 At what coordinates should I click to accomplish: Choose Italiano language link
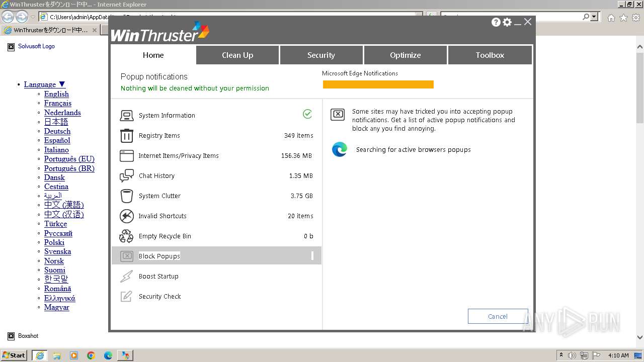tap(56, 150)
